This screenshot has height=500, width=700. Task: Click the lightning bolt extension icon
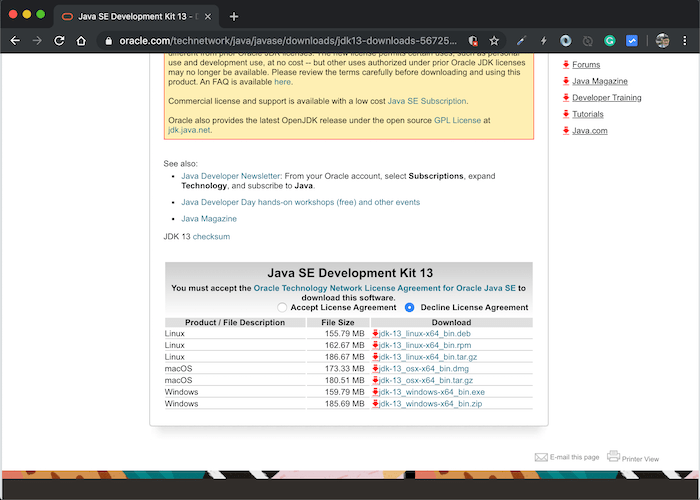point(543,41)
